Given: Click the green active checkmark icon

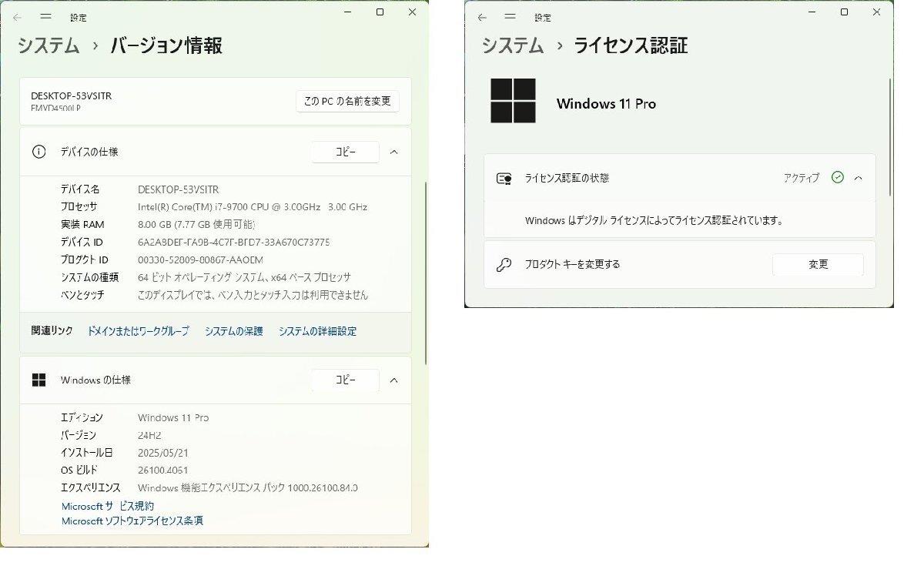Looking at the screenshot, I should pos(838,177).
